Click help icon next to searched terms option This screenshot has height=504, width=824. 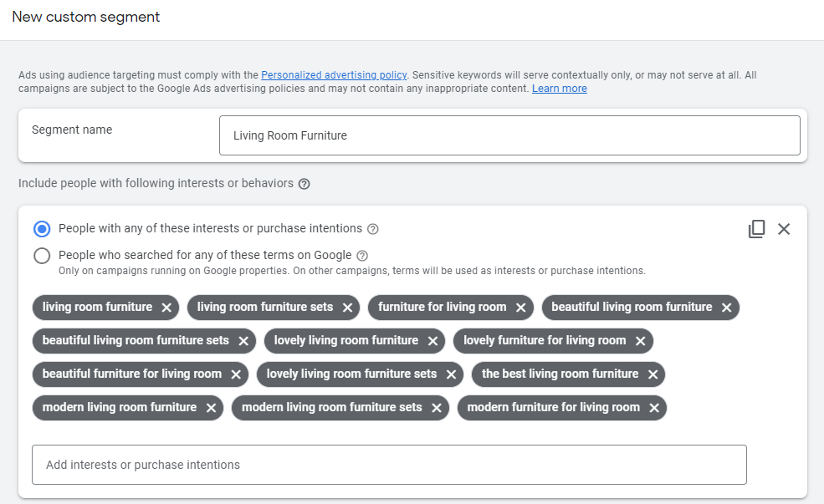tap(362, 256)
